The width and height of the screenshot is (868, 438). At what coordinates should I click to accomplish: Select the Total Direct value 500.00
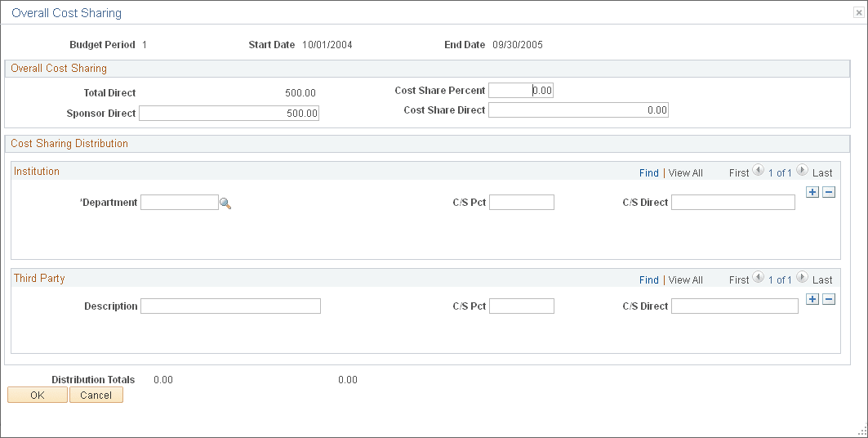[x=300, y=93]
